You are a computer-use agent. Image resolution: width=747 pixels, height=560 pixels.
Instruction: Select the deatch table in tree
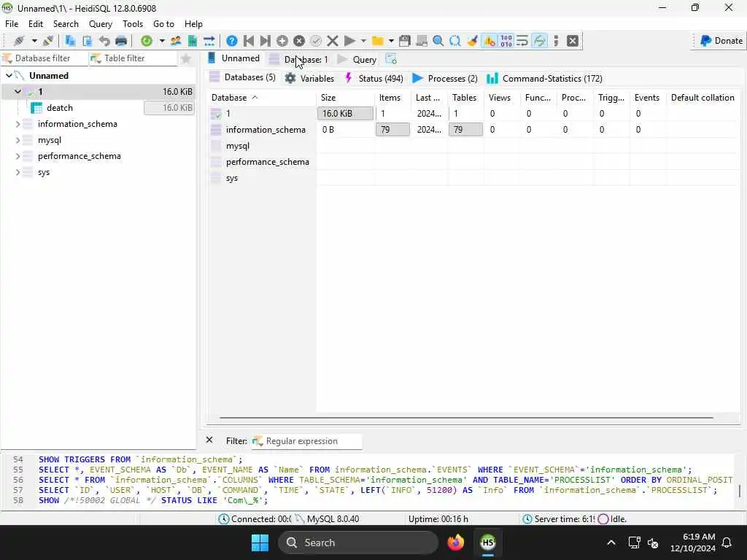(x=60, y=108)
